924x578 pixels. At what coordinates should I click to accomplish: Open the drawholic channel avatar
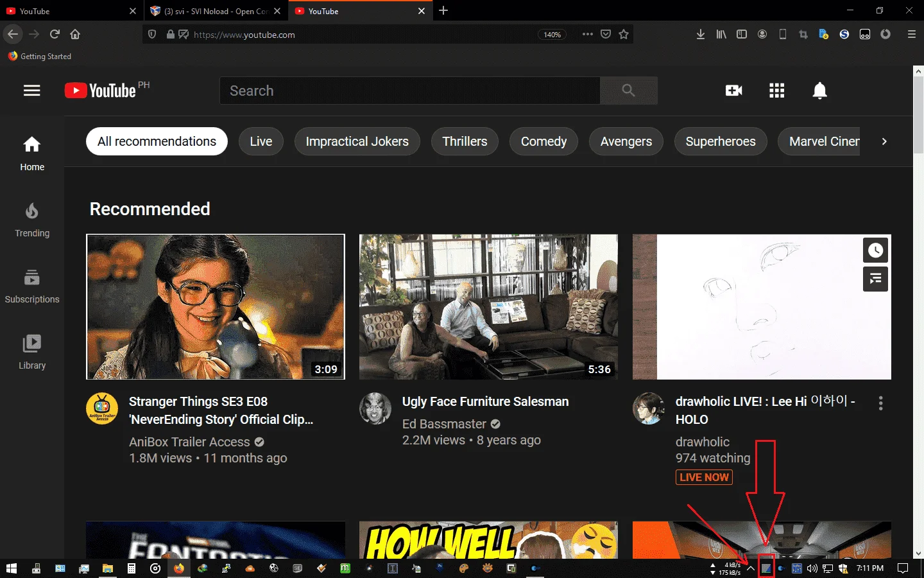[x=649, y=408]
